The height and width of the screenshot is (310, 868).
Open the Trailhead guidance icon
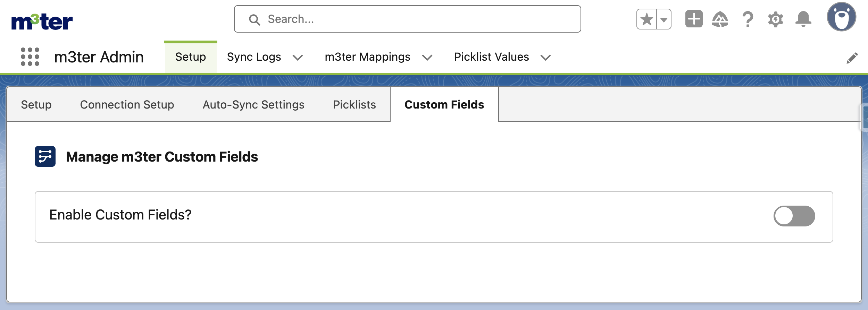point(720,19)
